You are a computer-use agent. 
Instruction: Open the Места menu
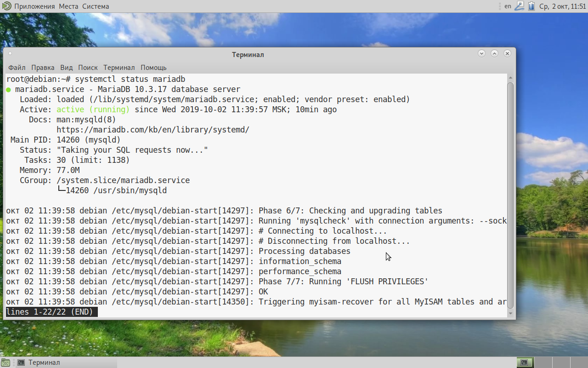point(69,6)
